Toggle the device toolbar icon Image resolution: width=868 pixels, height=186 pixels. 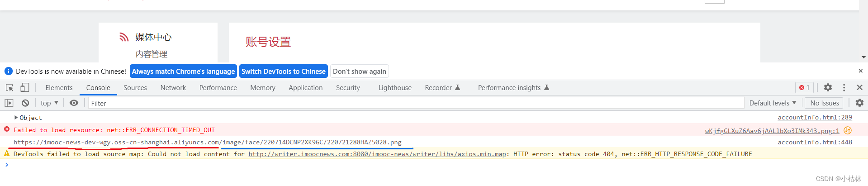(x=25, y=88)
